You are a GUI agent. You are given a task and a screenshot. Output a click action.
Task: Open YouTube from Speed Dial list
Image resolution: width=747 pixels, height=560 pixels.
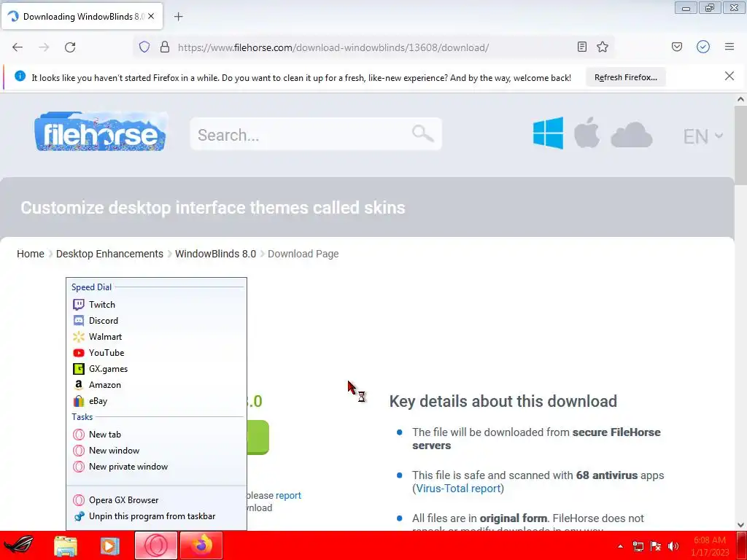[156, 352]
